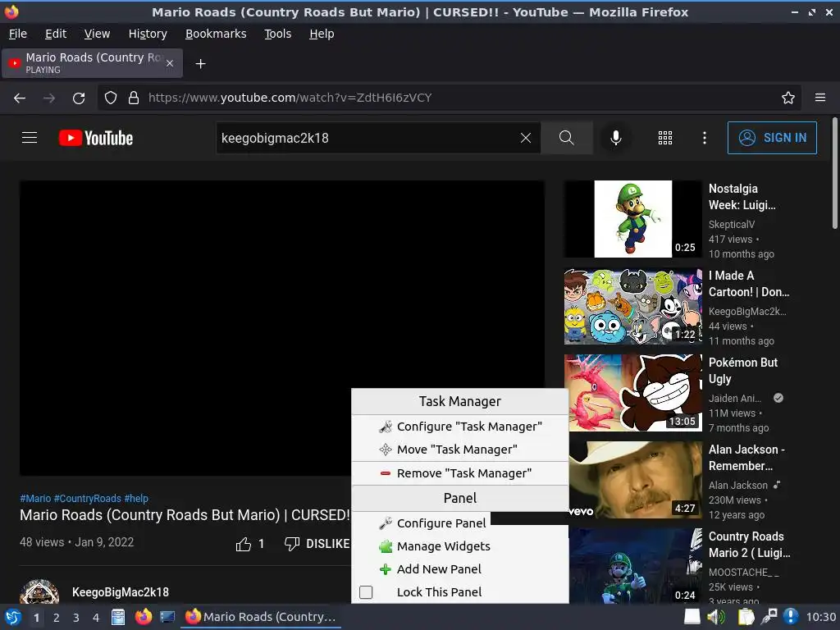Image resolution: width=840 pixels, height=630 pixels.
Task: Open tracking protection shield icon
Action: point(111,98)
